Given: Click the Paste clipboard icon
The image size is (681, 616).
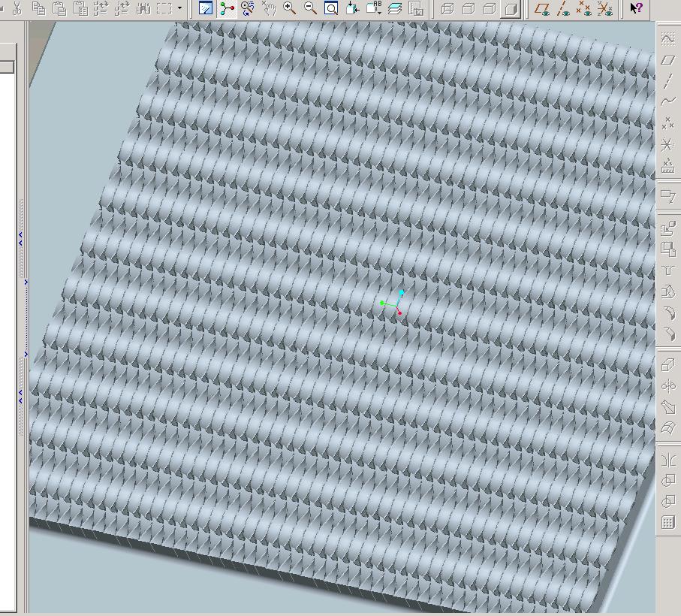Looking at the screenshot, I should tap(59, 8).
